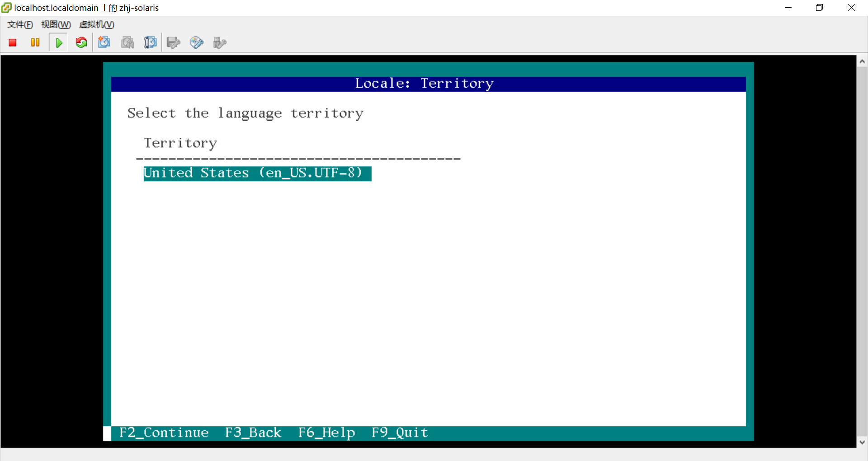This screenshot has height=461, width=868.
Task: Click the revert to snapshot icon
Action: [x=127, y=42]
